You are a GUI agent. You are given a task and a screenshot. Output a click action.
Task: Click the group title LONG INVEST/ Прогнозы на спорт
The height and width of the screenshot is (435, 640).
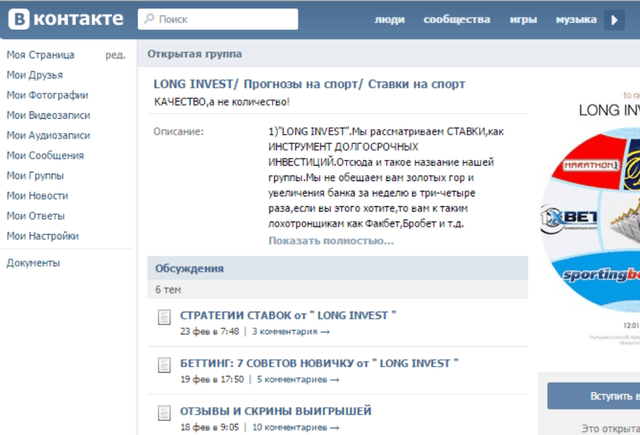309,84
